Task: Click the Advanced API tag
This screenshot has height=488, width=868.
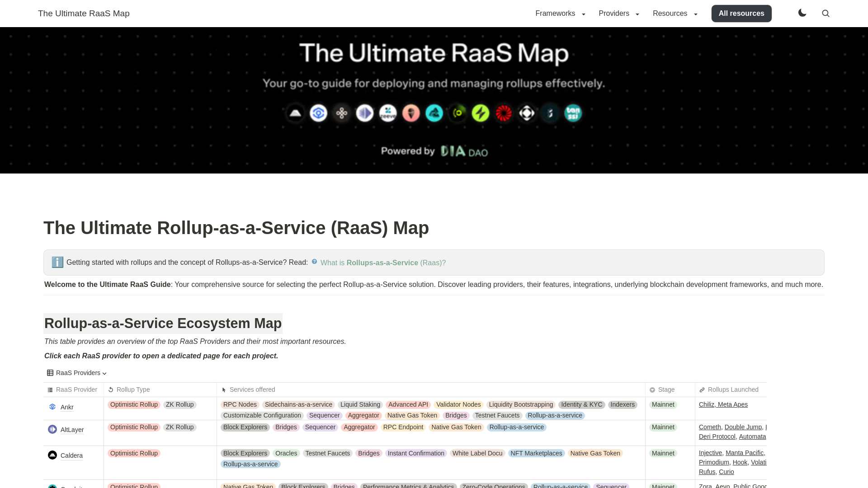Action: (408, 404)
